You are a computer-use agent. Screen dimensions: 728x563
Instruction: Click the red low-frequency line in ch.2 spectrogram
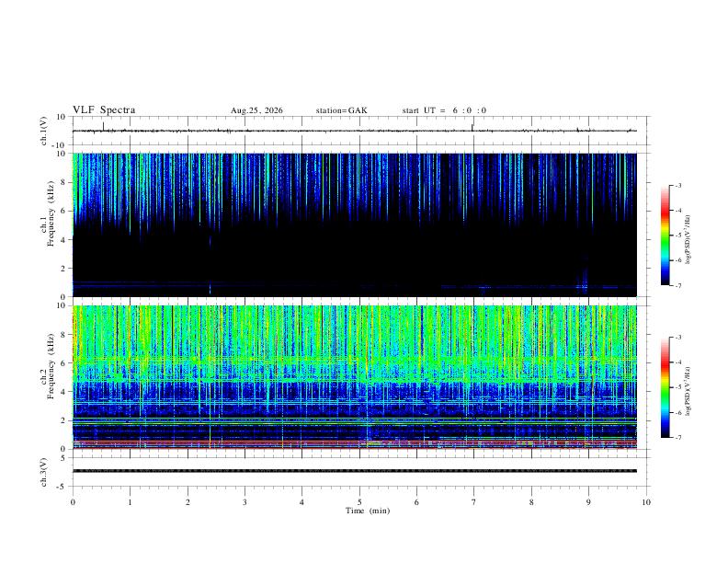pyautogui.click(x=355, y=448)
